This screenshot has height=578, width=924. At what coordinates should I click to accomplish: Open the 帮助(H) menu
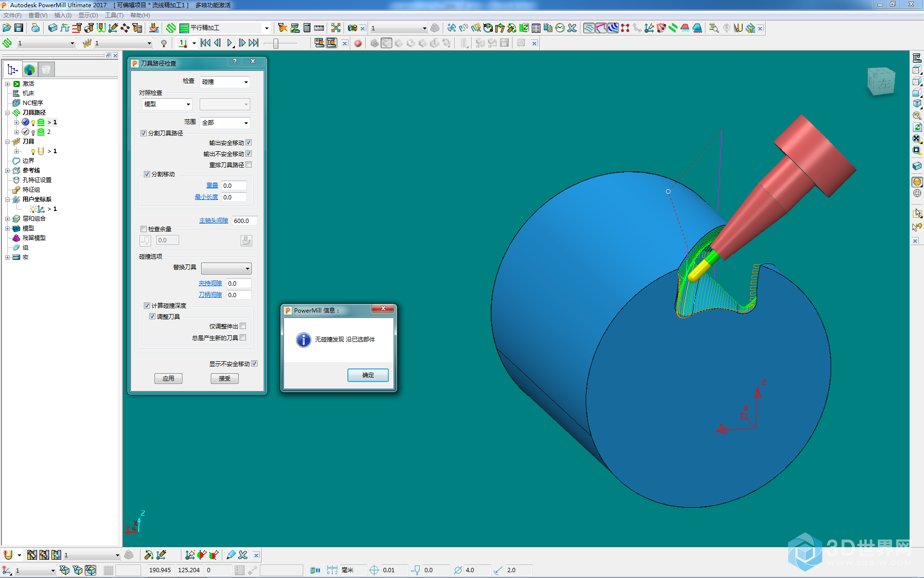[140, 15]
